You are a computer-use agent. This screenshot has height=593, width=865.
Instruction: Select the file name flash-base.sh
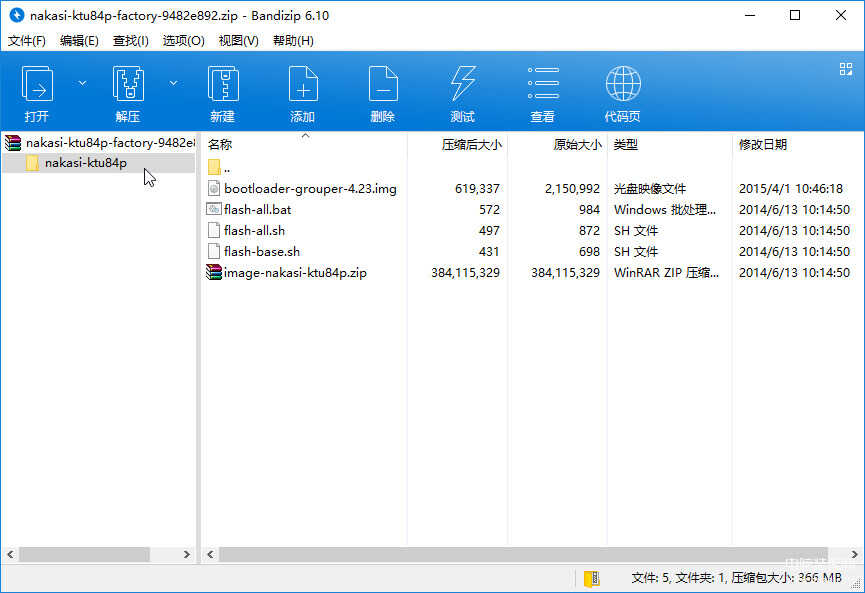tap(262, 252)
